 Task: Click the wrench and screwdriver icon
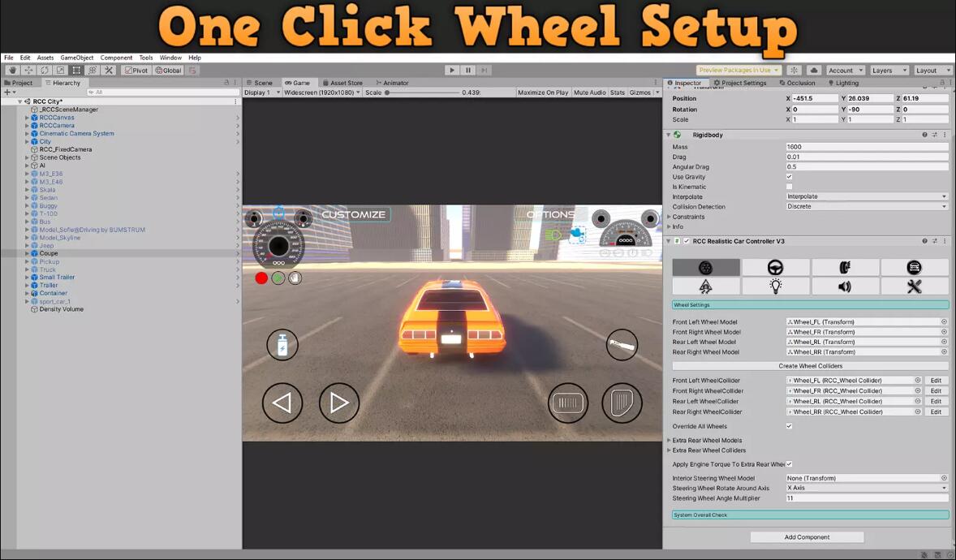coord(915,286)
